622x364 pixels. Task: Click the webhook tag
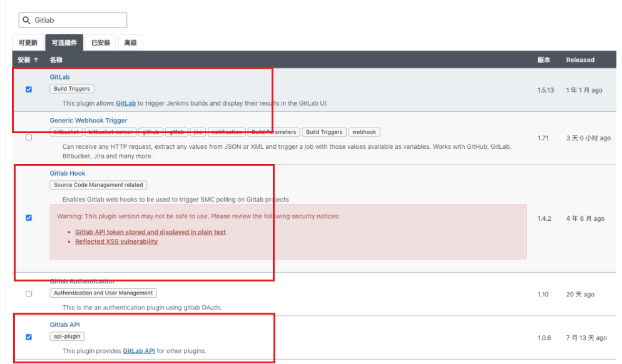365,132
